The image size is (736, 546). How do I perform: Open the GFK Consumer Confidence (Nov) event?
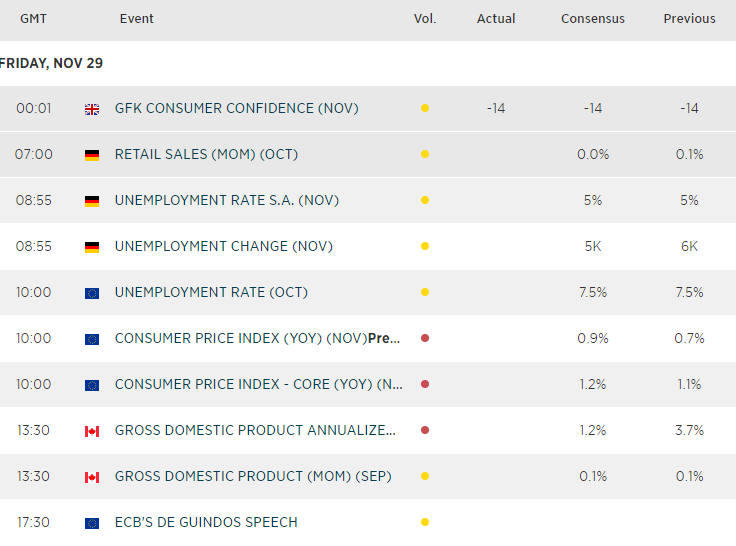tap(236, 109)
